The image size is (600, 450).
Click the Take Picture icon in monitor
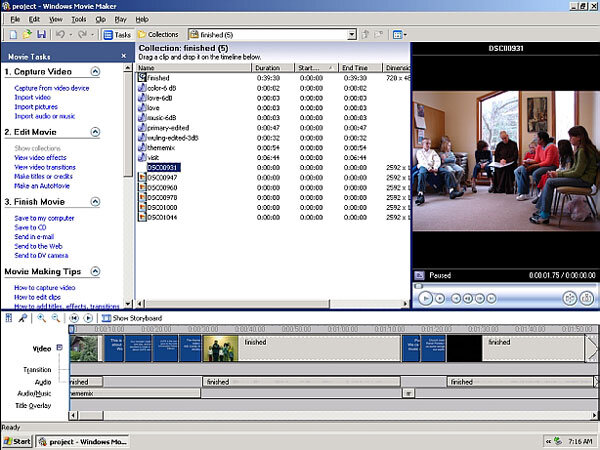point(587,298)
